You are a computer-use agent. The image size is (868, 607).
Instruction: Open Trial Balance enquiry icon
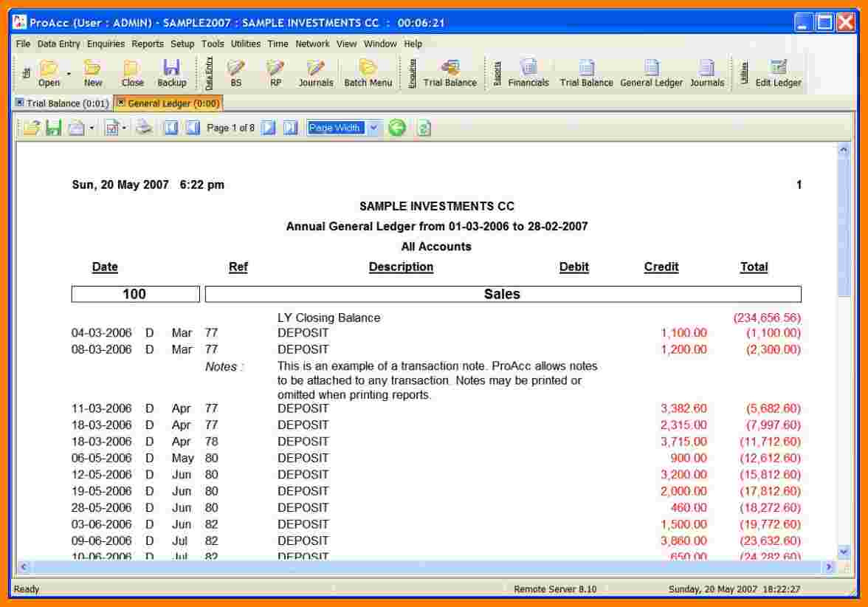point(449,73)
